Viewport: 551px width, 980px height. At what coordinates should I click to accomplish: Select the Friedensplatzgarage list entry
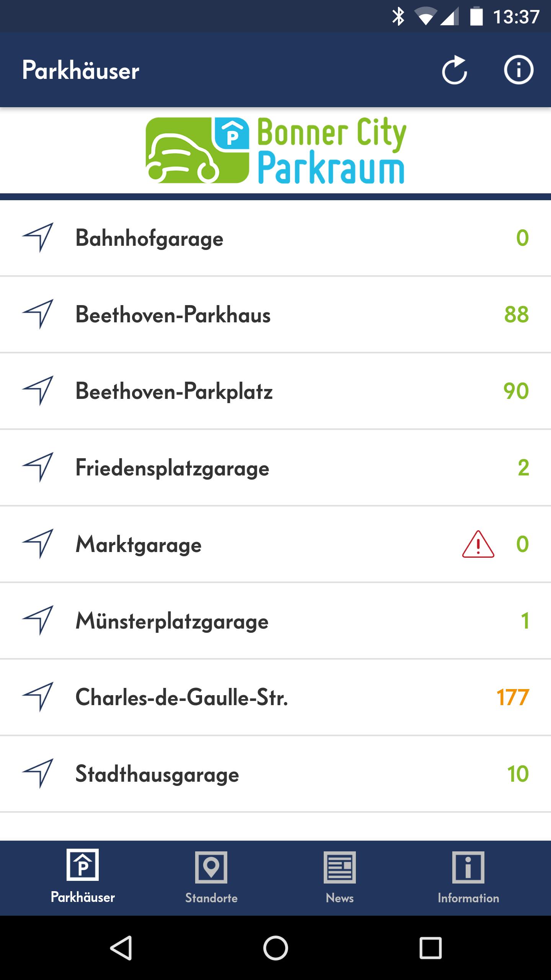172,467
